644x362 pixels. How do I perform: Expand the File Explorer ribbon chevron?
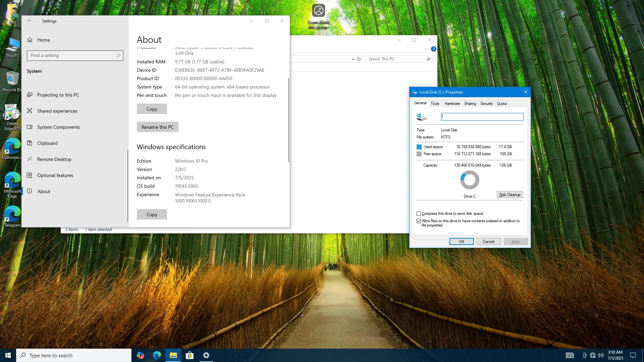tap(426, 49)
